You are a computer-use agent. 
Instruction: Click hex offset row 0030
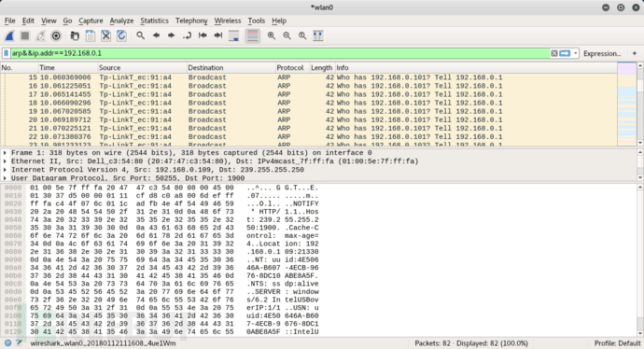click(13, 212)
